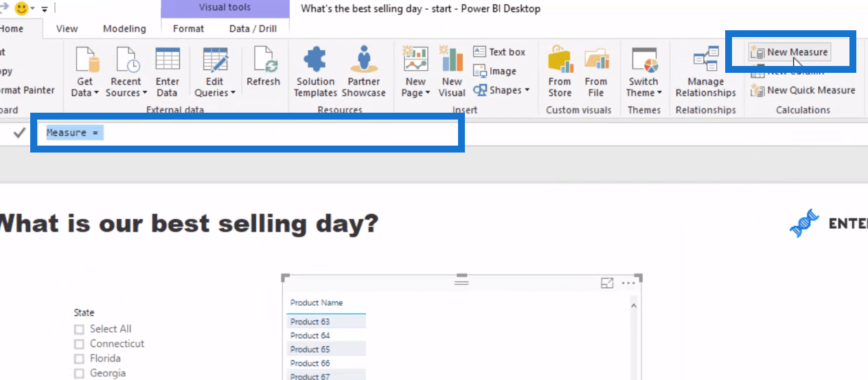Open Switch Theme options
The width and height of the screenshot is (868, 380).
point(643,72)
